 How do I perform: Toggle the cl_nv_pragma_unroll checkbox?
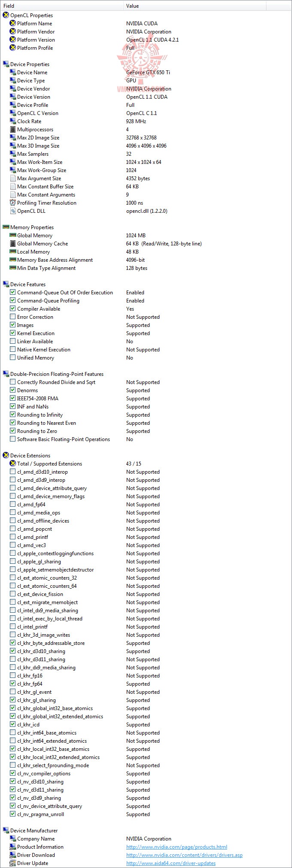coord(12,814)
